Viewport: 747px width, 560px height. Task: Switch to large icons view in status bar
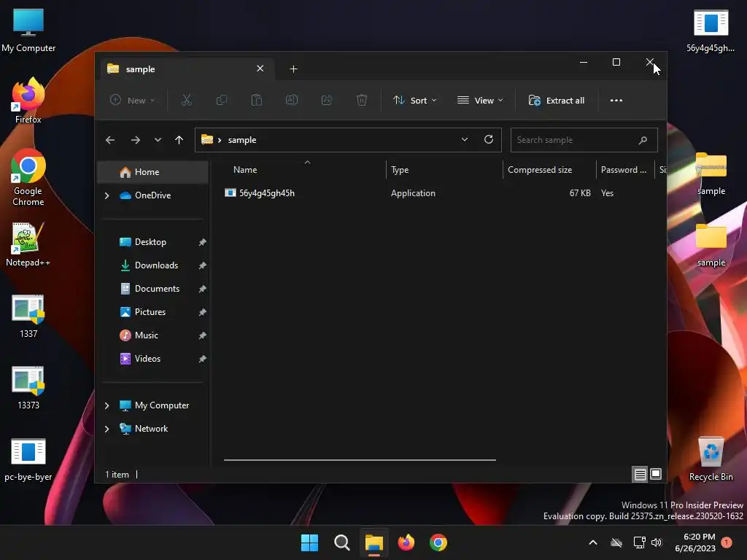pyautogui.click(x=656, y=474)
